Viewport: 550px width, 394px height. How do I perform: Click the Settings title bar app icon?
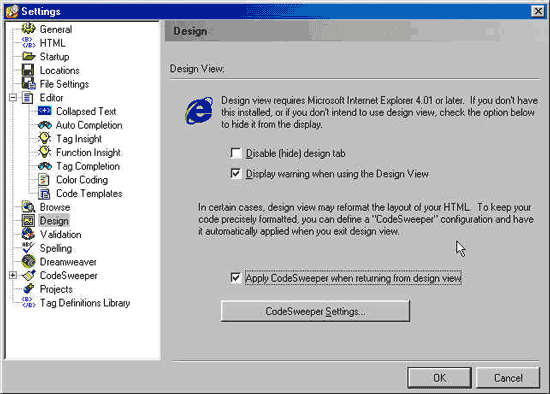pos(12,11)
